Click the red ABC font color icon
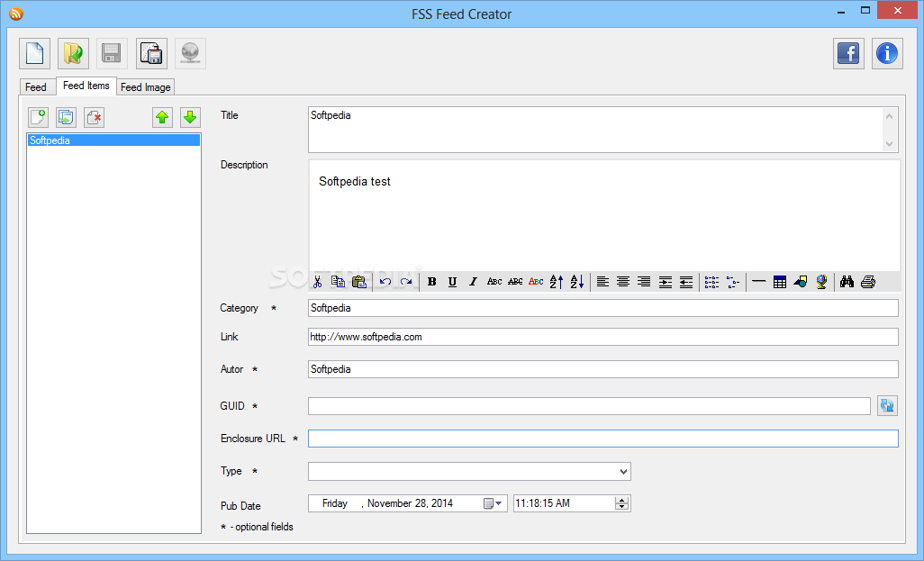This screenshot has height=561, width=924. click(x=536, y=282)
